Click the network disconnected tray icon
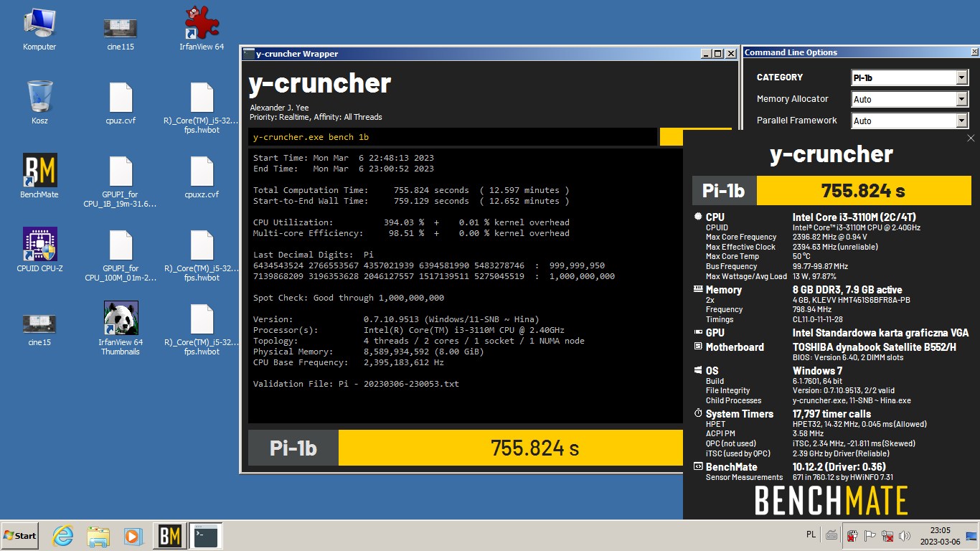Screen dimensions: 980x551 pyautogui.click(x=887, y=535)
